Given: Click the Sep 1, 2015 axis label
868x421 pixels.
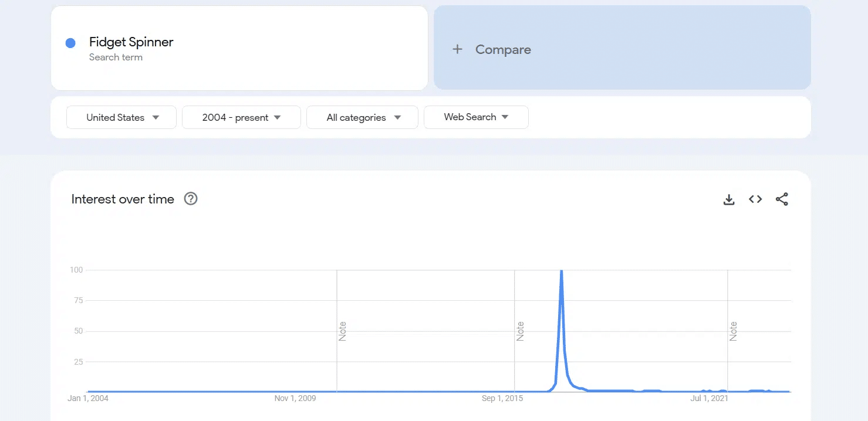Looking at the screenshot, I should (502, 399).
